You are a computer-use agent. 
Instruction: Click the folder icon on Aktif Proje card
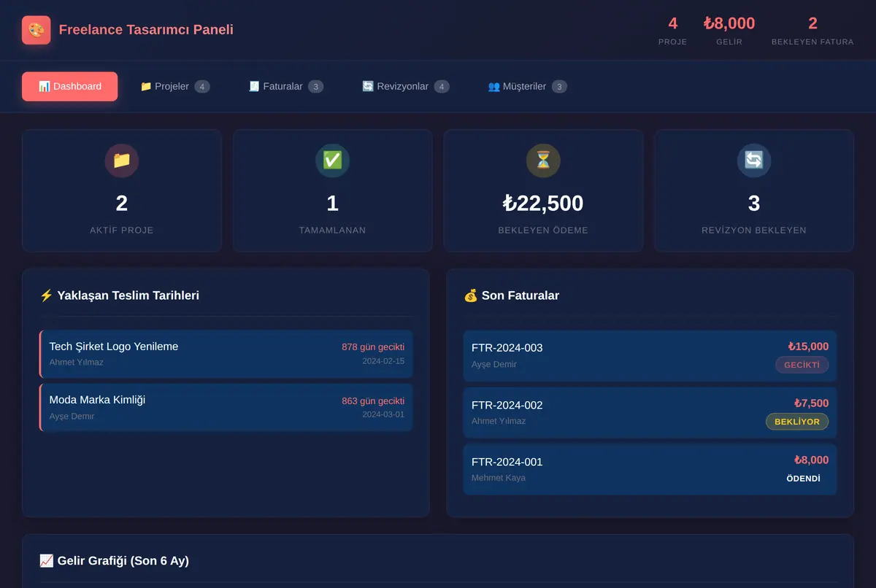(122, 160)
